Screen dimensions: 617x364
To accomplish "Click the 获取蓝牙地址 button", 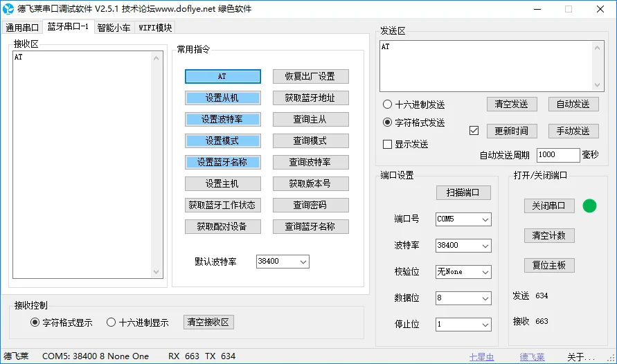I will coord(310,98).
